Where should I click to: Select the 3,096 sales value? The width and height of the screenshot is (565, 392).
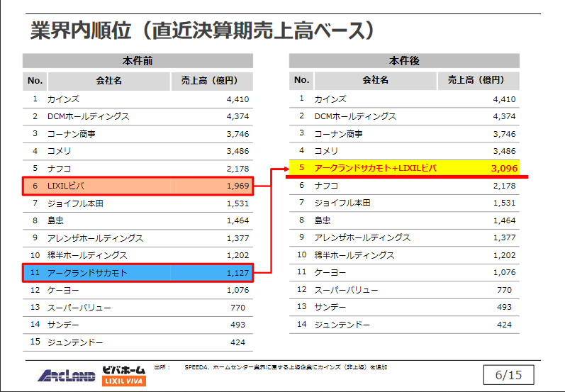coord(503,168)
